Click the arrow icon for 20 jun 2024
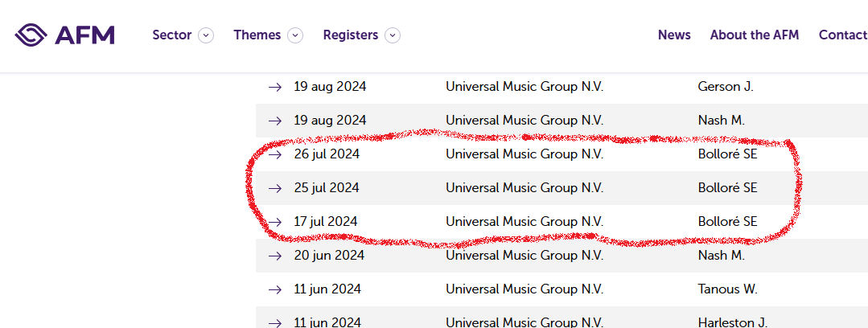Screen dimensions: 868x328 pos(275,256)
